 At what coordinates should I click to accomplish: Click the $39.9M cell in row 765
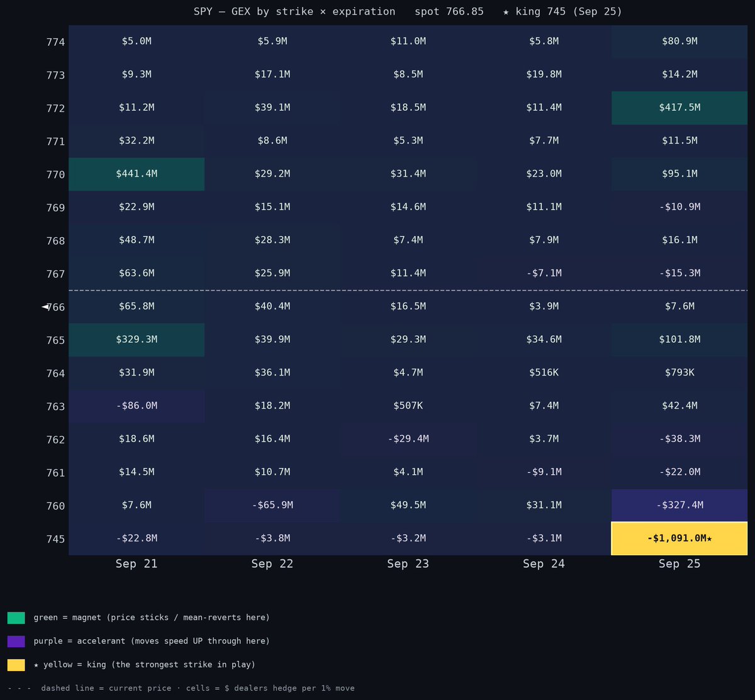coord(272,340)
